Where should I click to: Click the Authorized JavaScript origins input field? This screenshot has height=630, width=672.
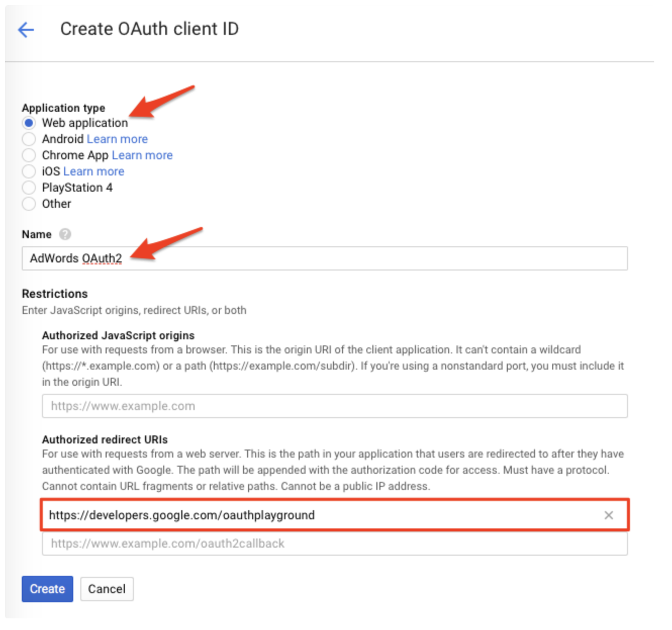[334, 406]
